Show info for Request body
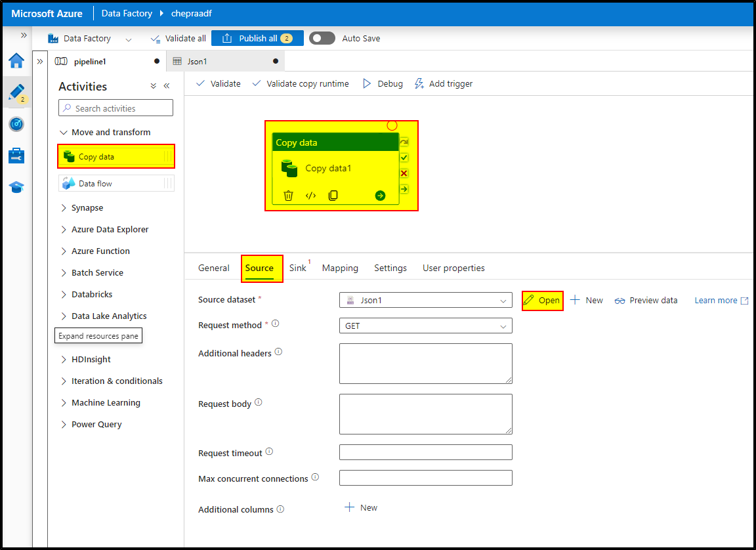 point(259,402)
